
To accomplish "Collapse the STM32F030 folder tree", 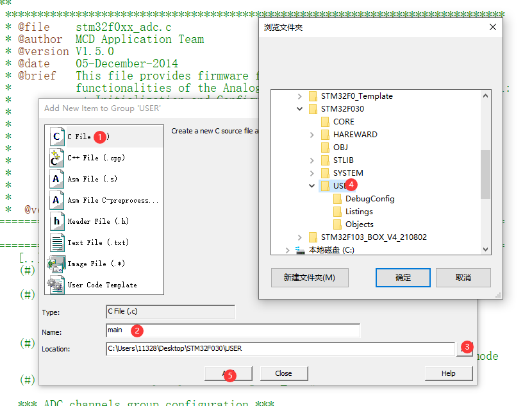I will coord(298,108).
